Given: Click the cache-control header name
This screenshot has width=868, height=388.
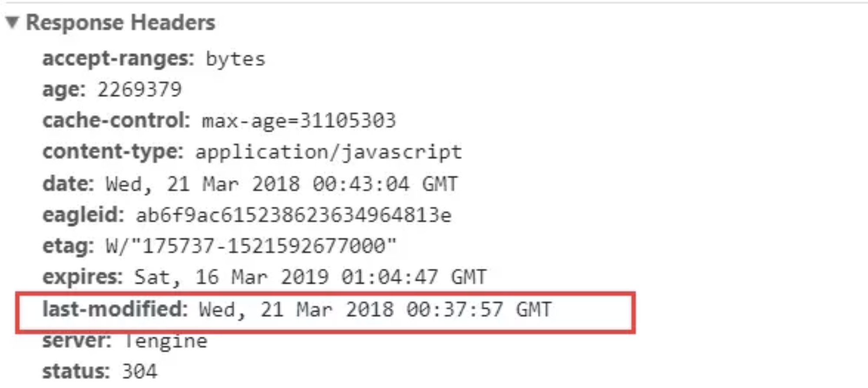Looking at the screenshot, I should [116, 120].
